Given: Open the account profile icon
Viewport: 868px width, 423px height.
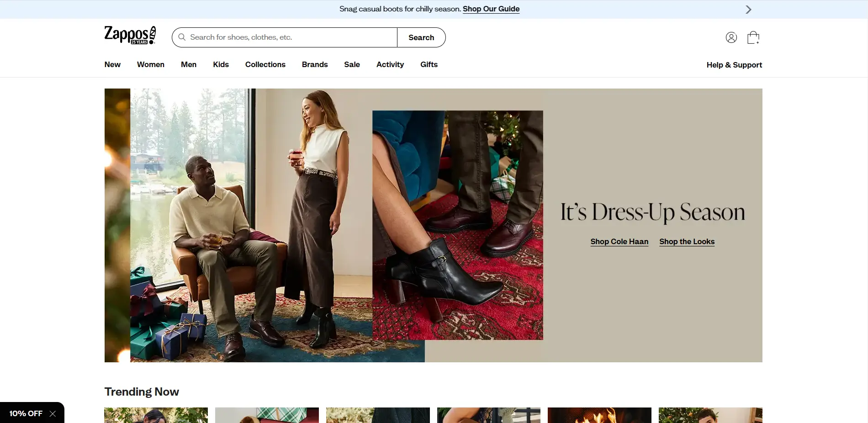Looking at the screenshot, I should pos(731,37).
